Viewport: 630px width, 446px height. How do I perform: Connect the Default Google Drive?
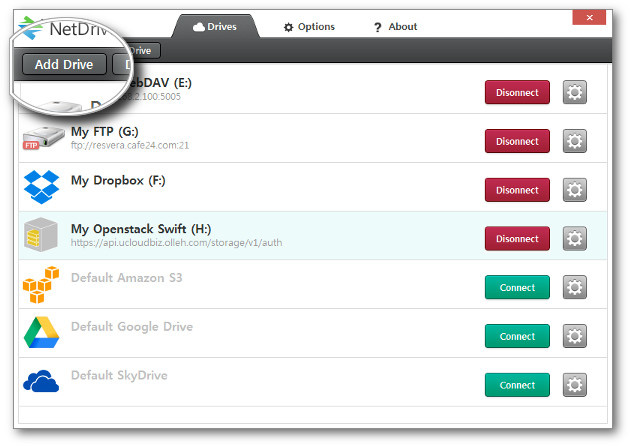pos(517,336)
